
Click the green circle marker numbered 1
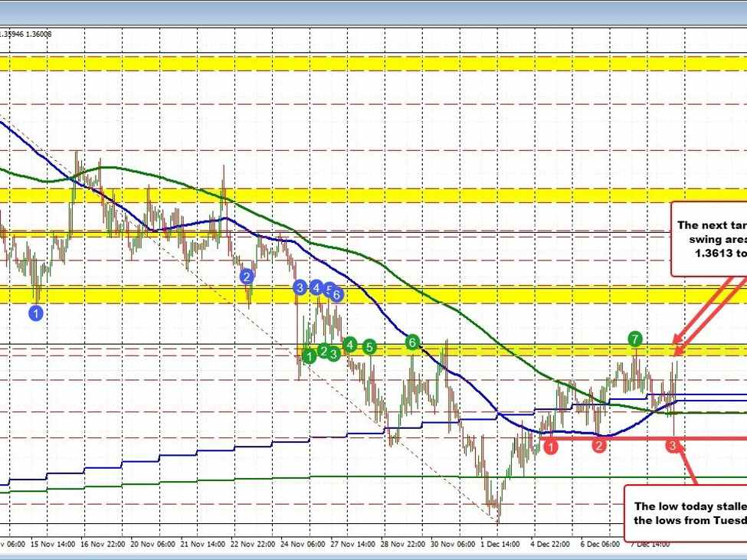click(x=309, y=355)
